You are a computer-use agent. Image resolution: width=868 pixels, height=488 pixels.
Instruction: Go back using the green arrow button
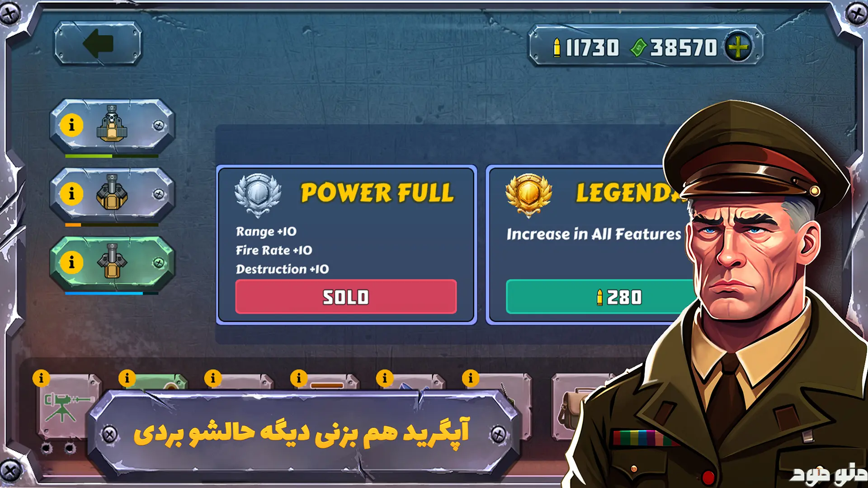coord(98,43)
